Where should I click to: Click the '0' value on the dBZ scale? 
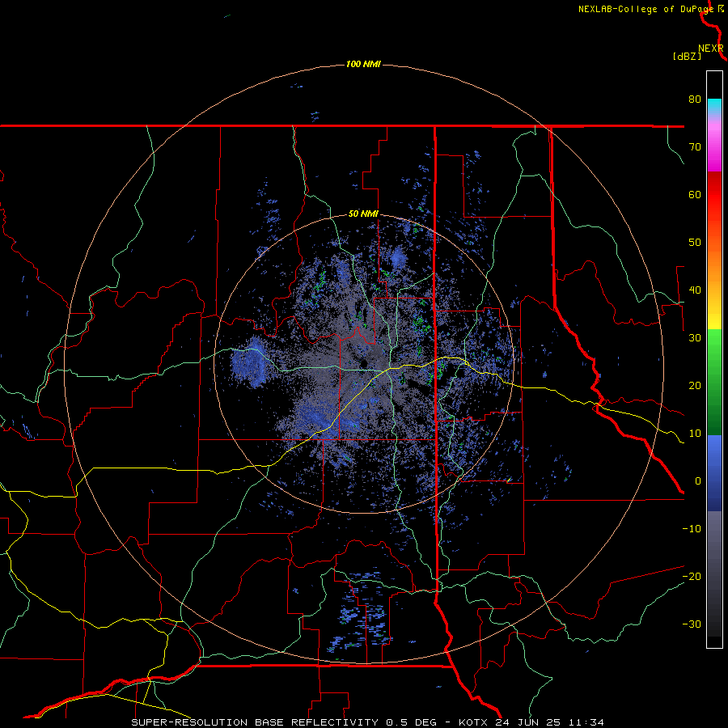coord(698,481)
